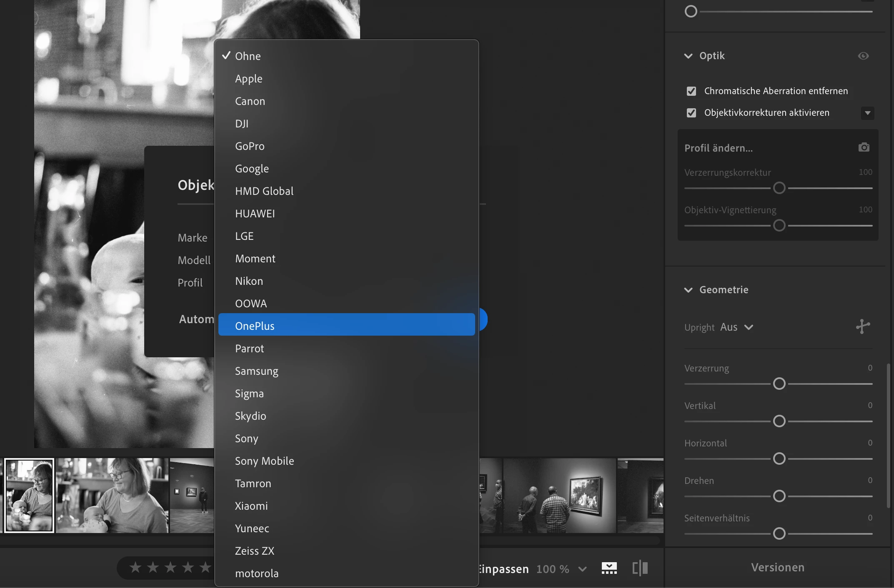Click the Upright guided tool cross icon

862,326
